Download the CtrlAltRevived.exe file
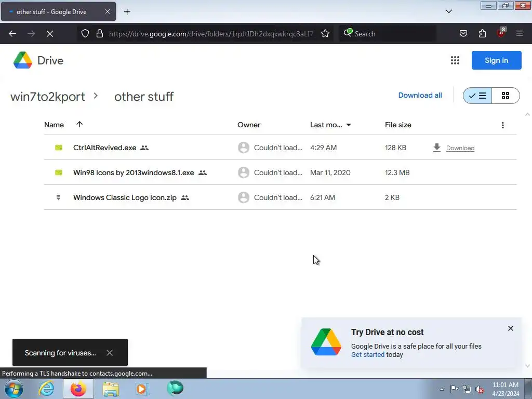This screenshot has width=532, height=399. pos(460,148)
